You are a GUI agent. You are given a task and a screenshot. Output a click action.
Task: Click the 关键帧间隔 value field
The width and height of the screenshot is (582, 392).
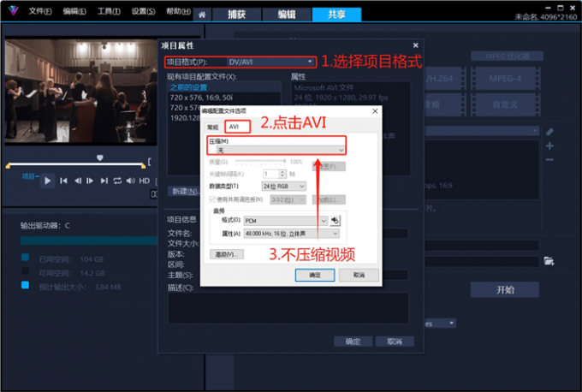coord(271,174)
